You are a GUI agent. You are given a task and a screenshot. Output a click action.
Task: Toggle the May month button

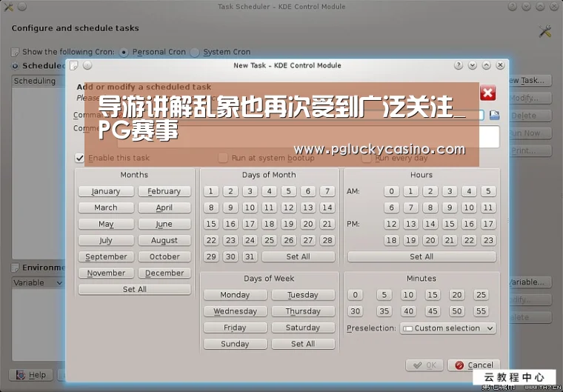click(106, 224)
